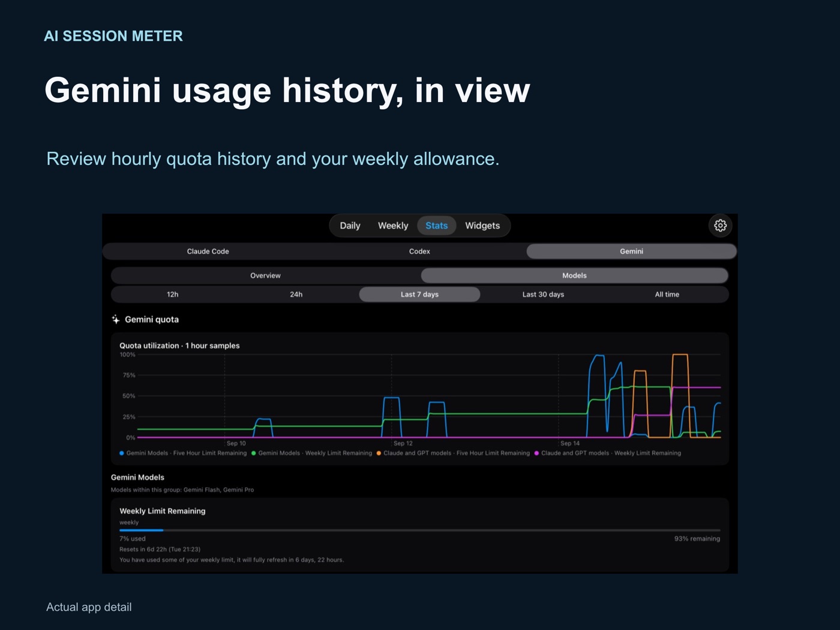Click the 'Gemini quota' section heading
Viewport: 840px width, 630px height.
(x=152, y=319)
